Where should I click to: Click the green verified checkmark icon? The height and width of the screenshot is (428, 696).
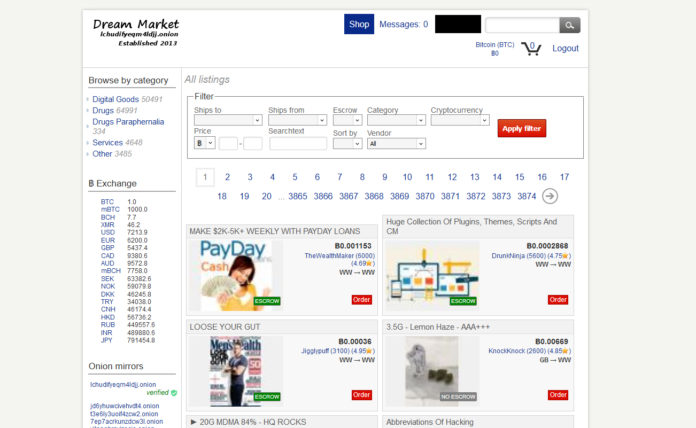click(174, 393)
